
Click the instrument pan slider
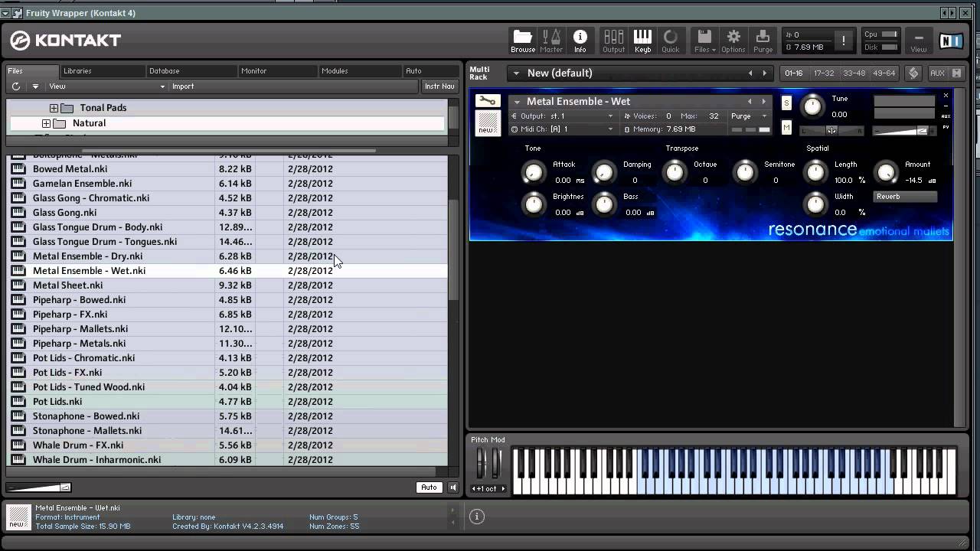pos(831,130)
